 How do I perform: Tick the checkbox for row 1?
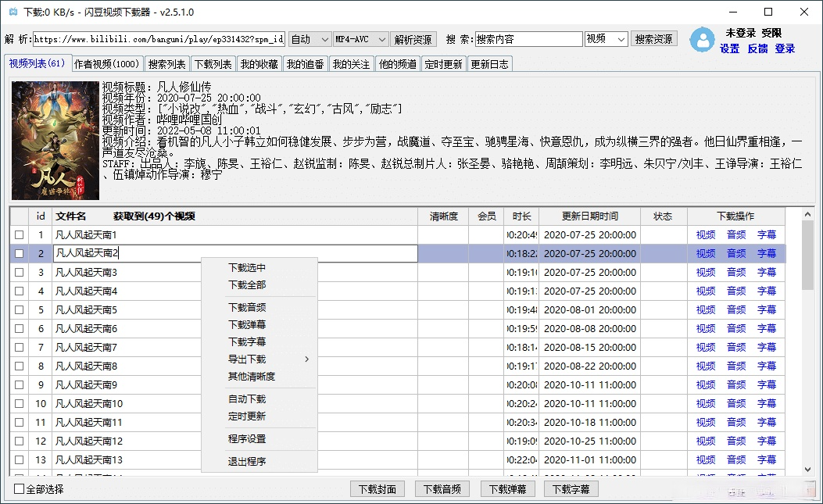click(x=19, y=235)
